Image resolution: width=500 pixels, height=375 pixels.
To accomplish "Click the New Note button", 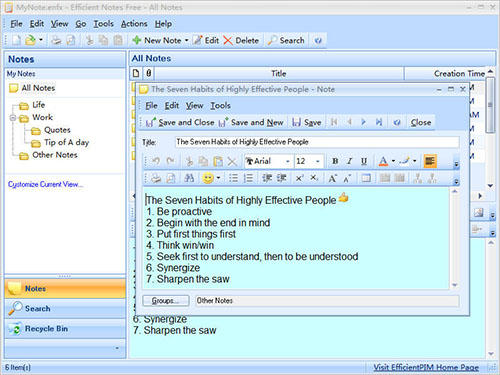I will tap(157, 40).
